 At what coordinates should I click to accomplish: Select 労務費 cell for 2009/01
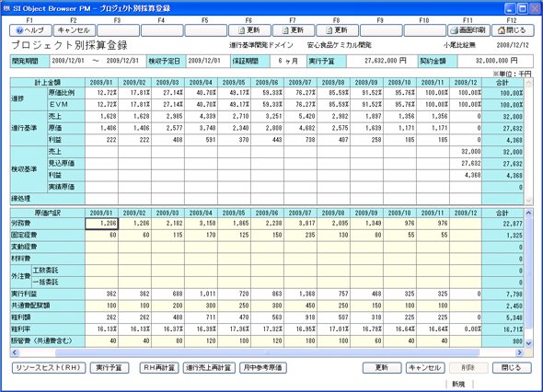(101, 224)
